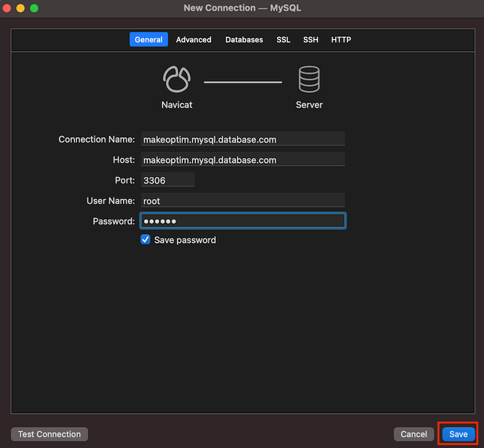The image size is (484, 448).
Task: Click the Server database icon
Action: point(309,79)
